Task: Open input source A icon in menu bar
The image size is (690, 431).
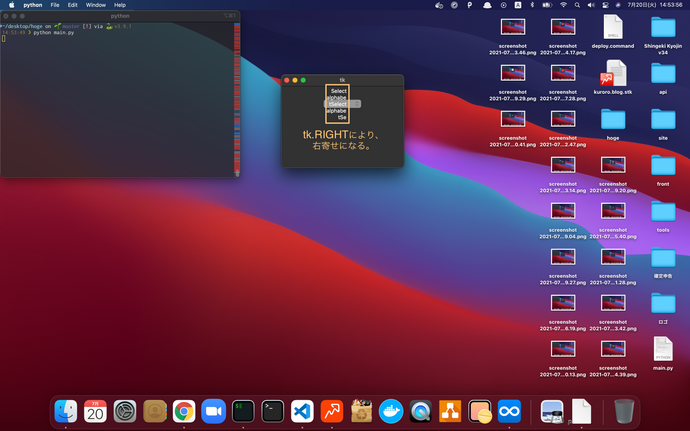Action: [518, 5]
